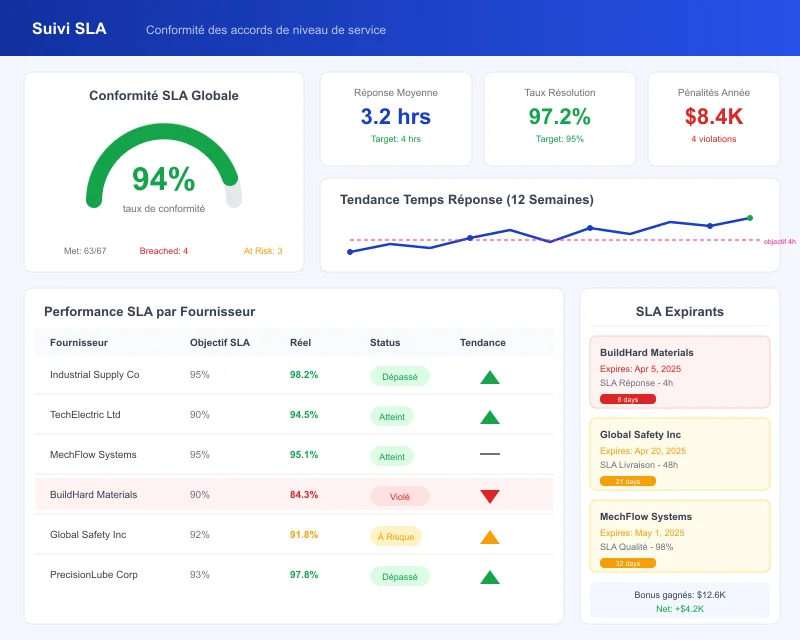Select the upward trend triangle for TechElectric Ltd
The height and width of the screenshot is (640, 800).
pyautogui.click(x=490, y=415)
